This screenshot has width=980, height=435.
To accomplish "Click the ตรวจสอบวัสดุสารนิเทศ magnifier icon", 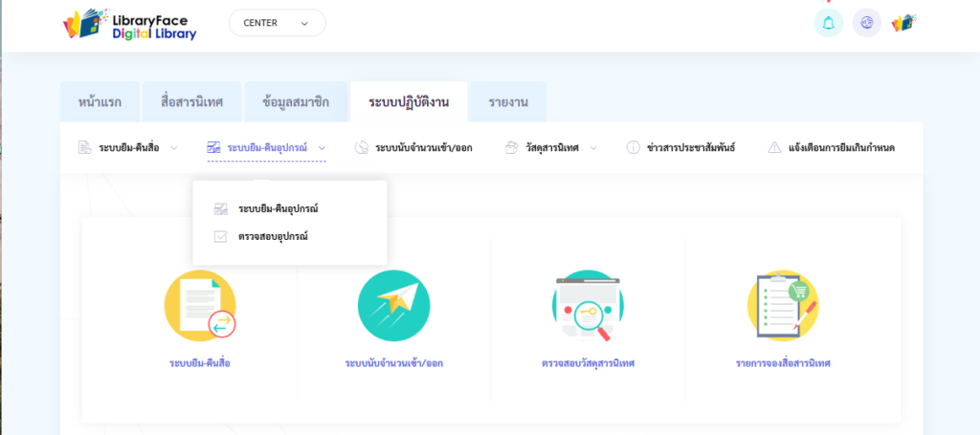I will click(588, 306).
